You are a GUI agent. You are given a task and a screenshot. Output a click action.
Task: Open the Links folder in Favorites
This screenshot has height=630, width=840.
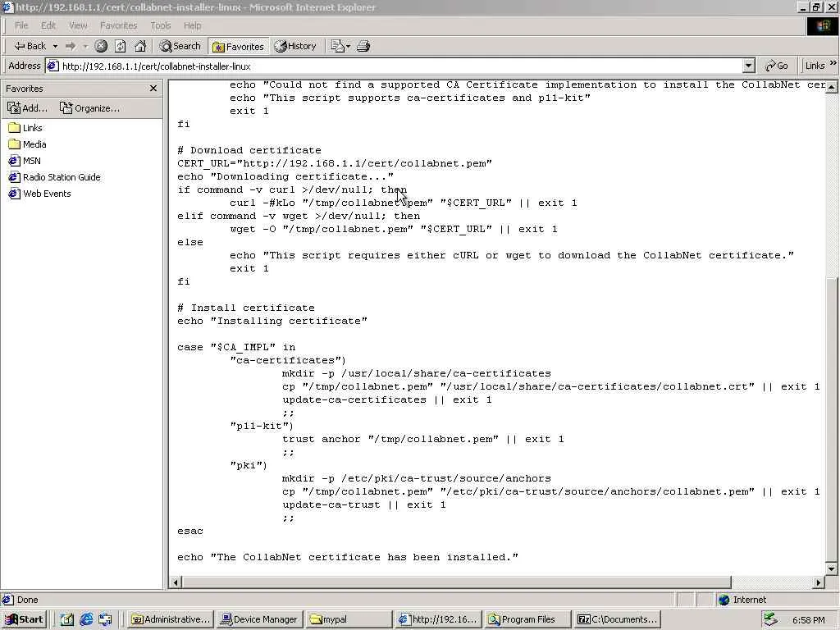pos(25,128)
